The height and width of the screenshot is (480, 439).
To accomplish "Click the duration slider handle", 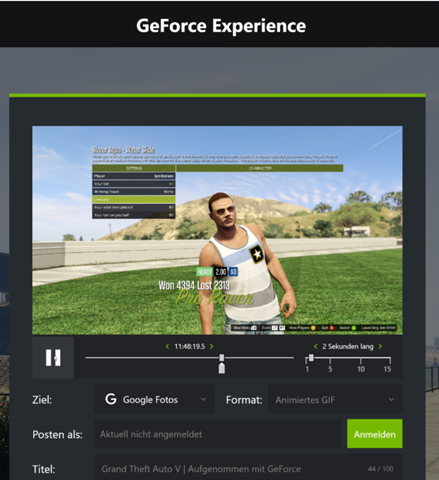I will coord(311,358).
